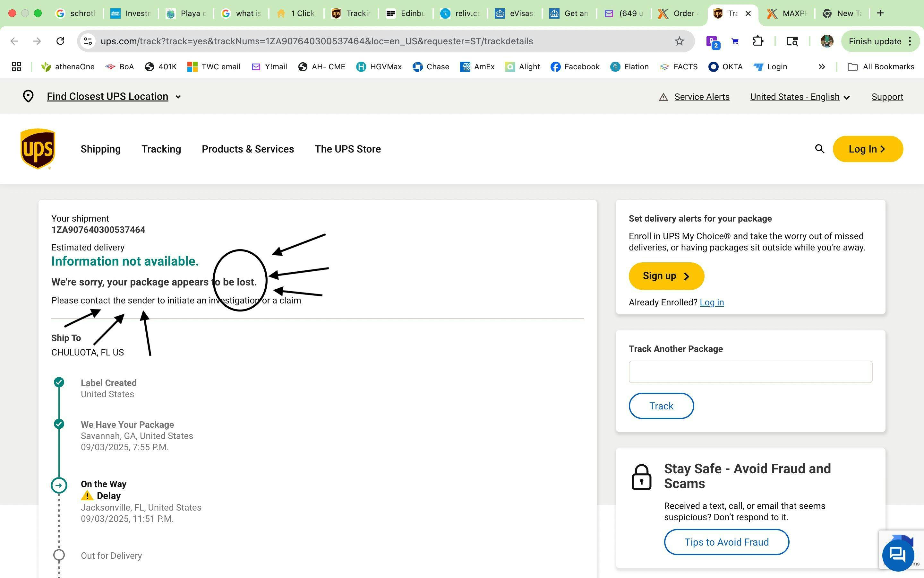Click the UPS shield logo
The width and height of the screenshot is (924, 578).
tap(38, 149)
